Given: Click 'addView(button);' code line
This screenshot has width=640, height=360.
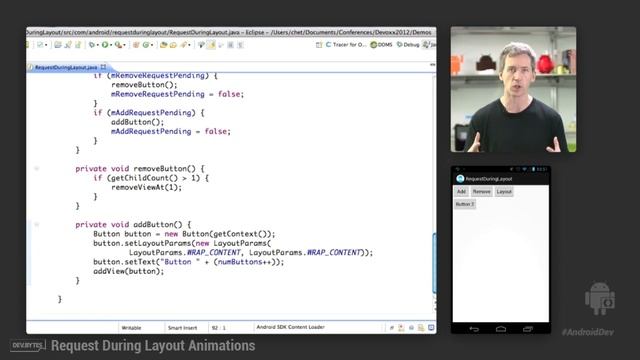Looking at the screenshot, I should click(x=129, y=271).
